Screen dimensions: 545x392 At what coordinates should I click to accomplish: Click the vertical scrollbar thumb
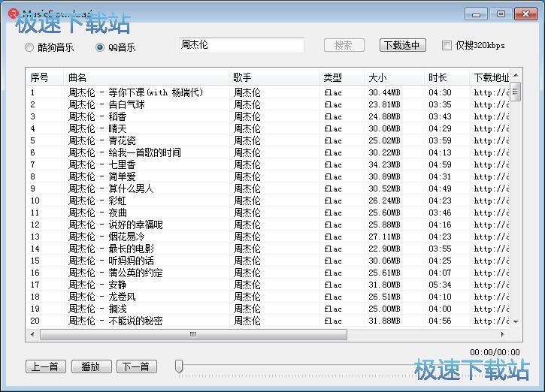click(516, 92)
